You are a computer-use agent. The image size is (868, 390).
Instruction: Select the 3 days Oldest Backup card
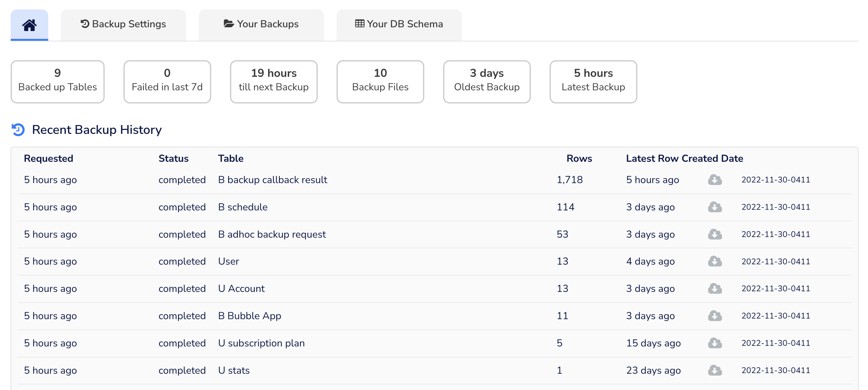point(487,82)
